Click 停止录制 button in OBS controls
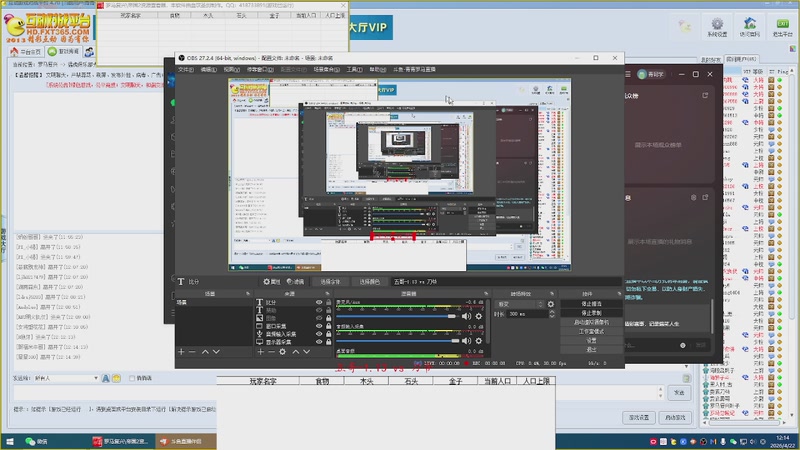Image resolution: width=800 pixels, height=450 pixels. coord(591,313)
